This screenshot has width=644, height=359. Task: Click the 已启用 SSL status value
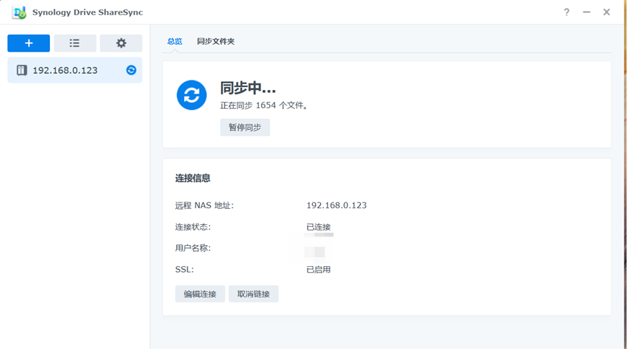318,270
